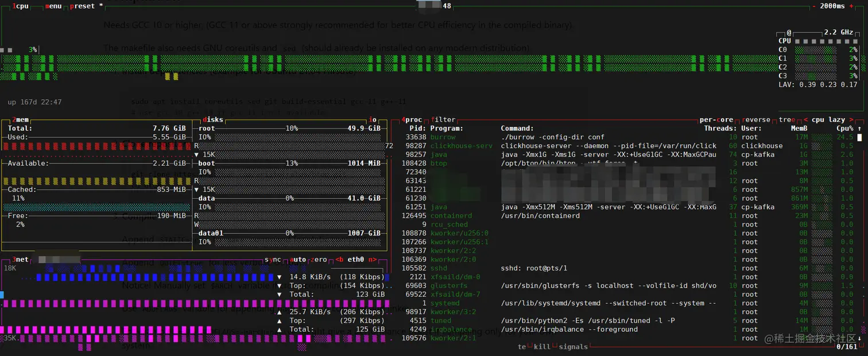The height and width of the screenshot is (356, 868).
Task: Click the User column header
Action: tap(751, 128)
